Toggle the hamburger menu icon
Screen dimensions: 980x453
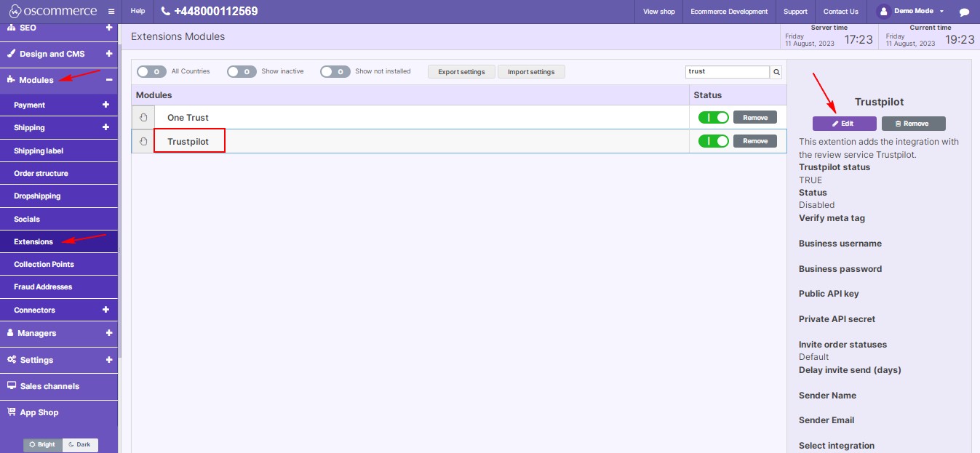111,12
